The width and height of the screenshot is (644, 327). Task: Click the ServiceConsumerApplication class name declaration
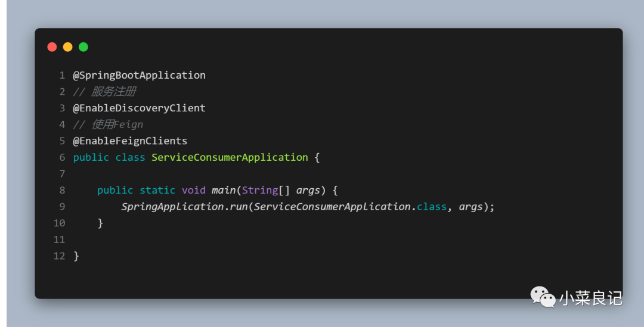pyautogui.click(x=230, y=157)
